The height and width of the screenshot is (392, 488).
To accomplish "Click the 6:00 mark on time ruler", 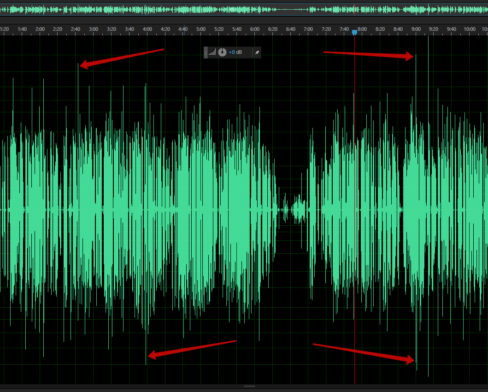I will click(255, 29).
